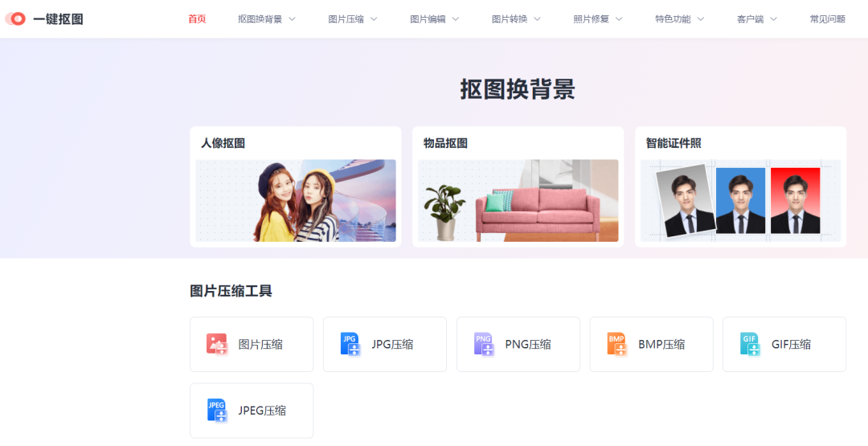Open the ID photo samples thumbnail
868x446 pixels.
tap(741, 200)
